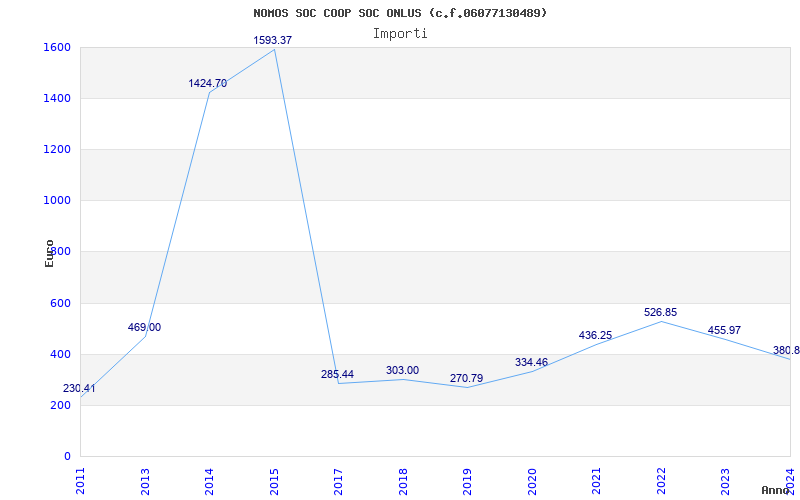Pick the 285.44 data label

pyautogui.click(x=337, y=374)
